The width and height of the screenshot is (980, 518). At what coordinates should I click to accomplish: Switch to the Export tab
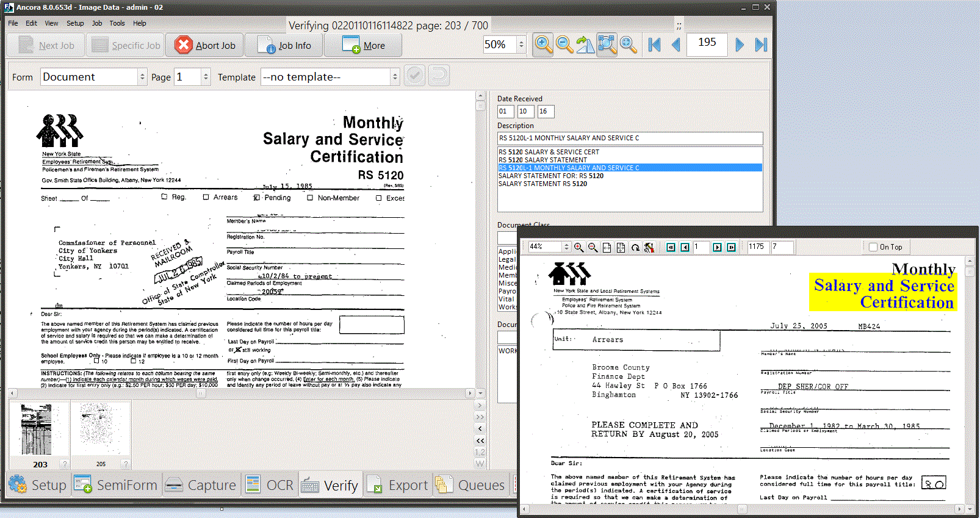(x=397, y=485)
